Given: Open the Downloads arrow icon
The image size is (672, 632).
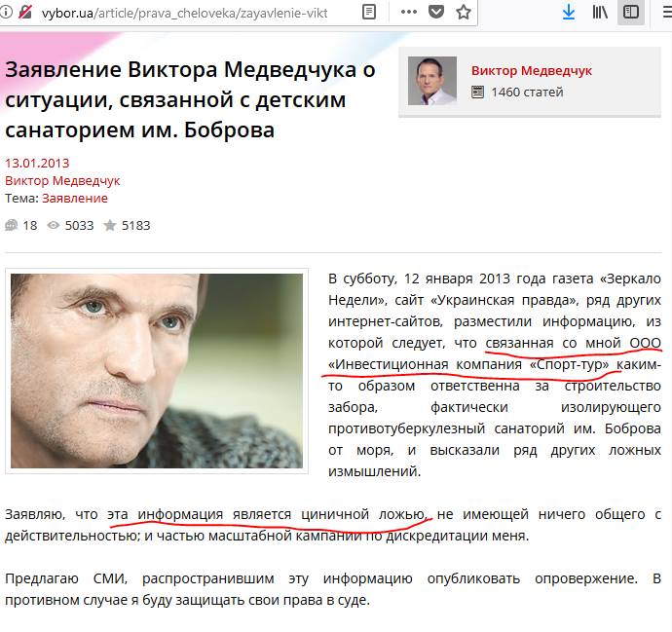Looking at the screenshot, I should pos(569,12).
